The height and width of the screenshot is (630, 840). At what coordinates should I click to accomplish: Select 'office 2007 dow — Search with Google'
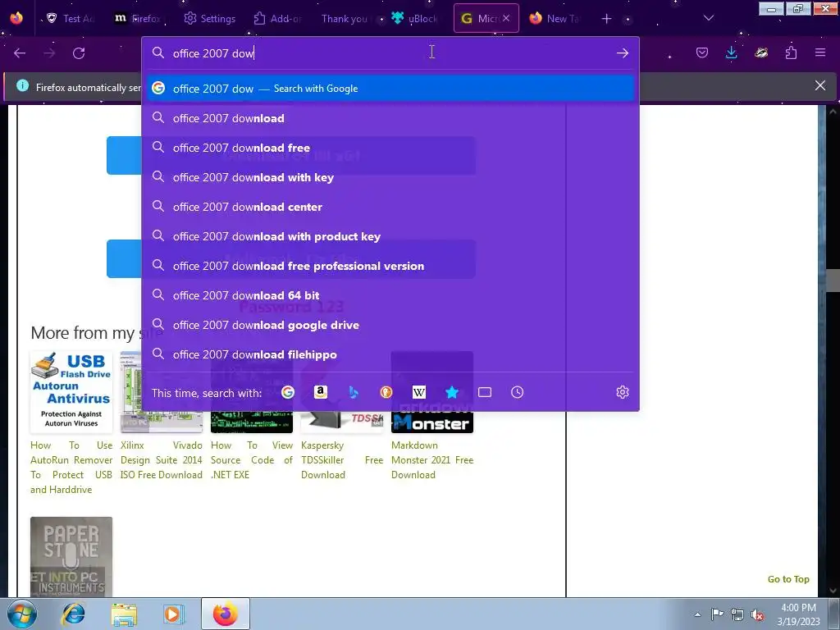390,89
